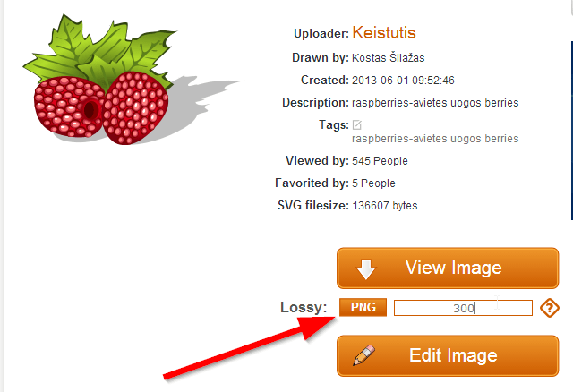
Task: Click the help question mark diamond icon
Action: (x=550, y=308)
